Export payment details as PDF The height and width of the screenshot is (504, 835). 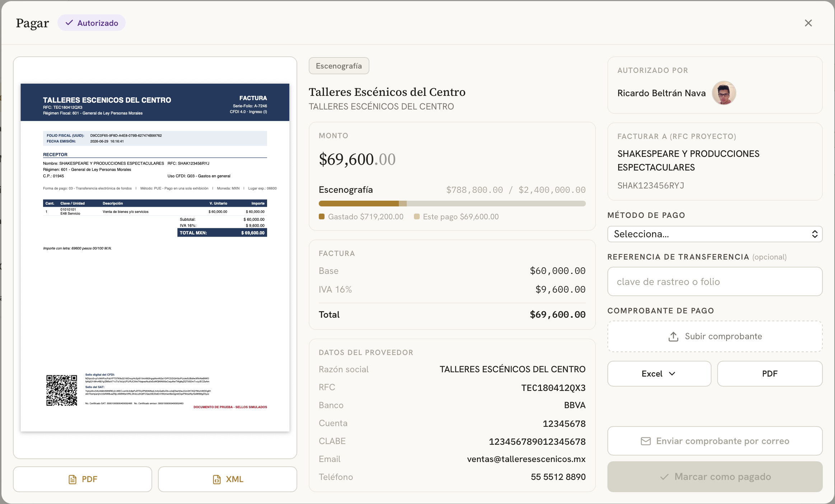coord(770,374)
